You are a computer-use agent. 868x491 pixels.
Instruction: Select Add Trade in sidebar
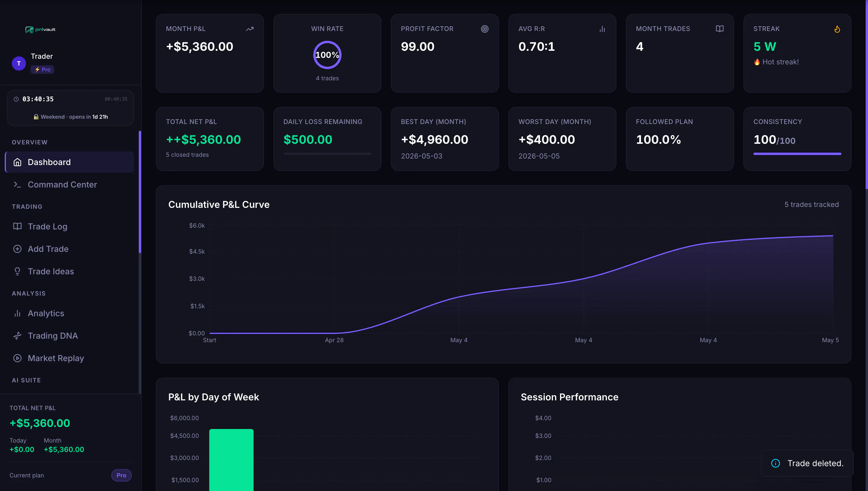coord(70,249)
